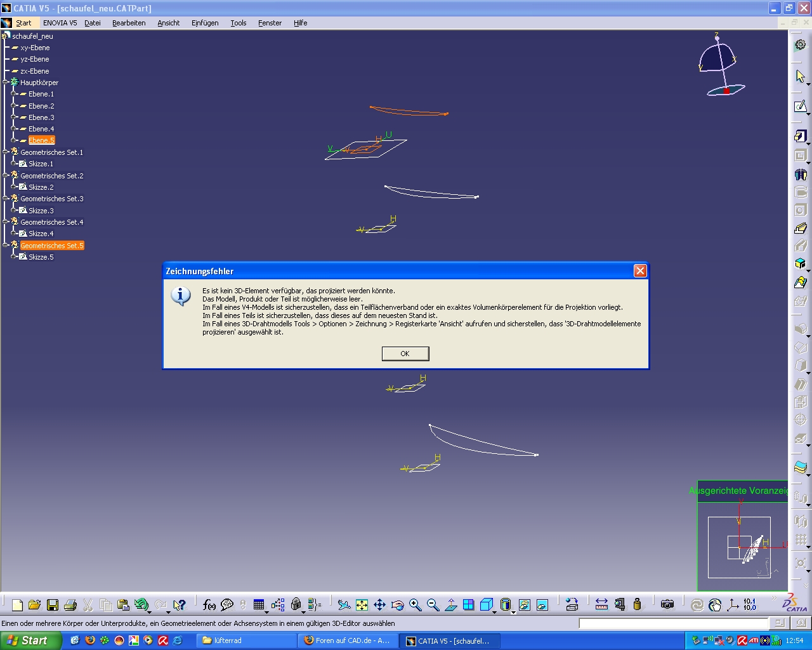Click the Paste clipboard icon
This screenshot has height=650, width=812.
coord(124,605)
